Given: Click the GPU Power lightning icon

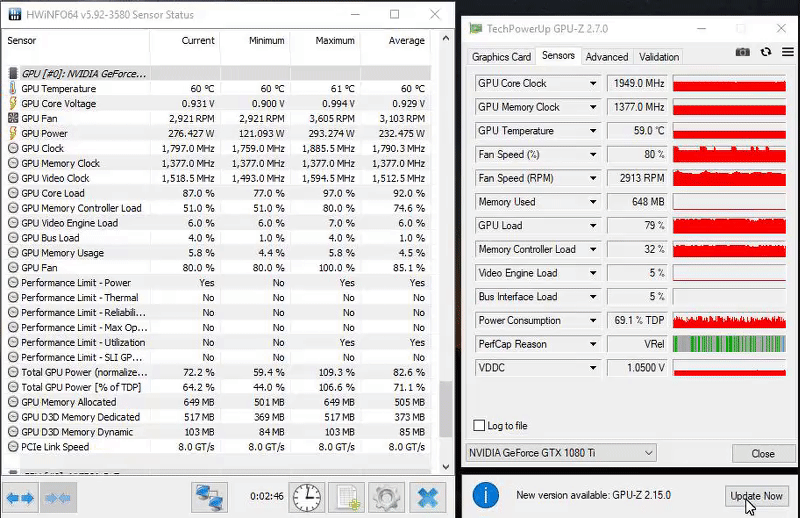Looking at the screenshot, I should click(13, 133).
